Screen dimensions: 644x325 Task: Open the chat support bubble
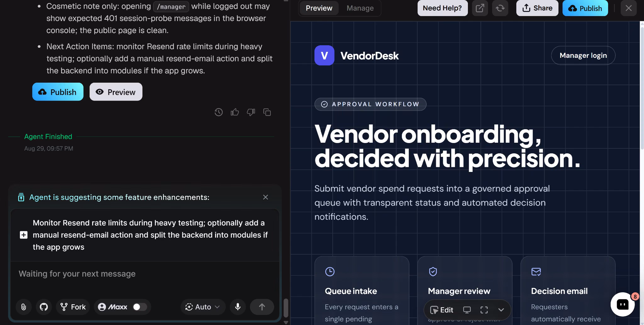[623, 304]
